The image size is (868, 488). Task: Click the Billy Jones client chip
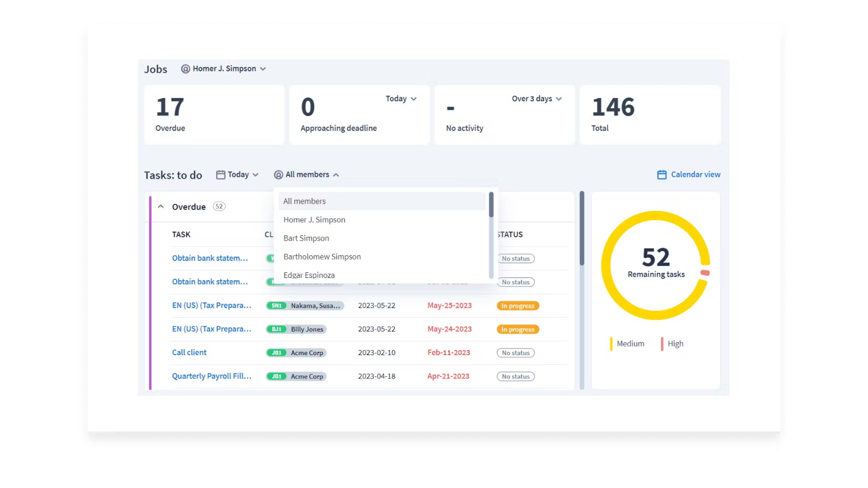297,329
